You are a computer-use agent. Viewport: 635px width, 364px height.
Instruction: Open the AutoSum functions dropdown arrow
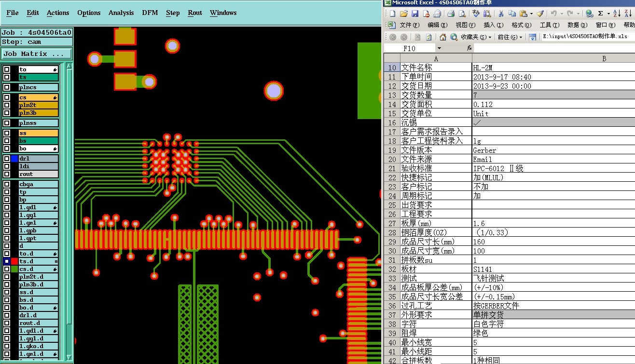(608, 13)
